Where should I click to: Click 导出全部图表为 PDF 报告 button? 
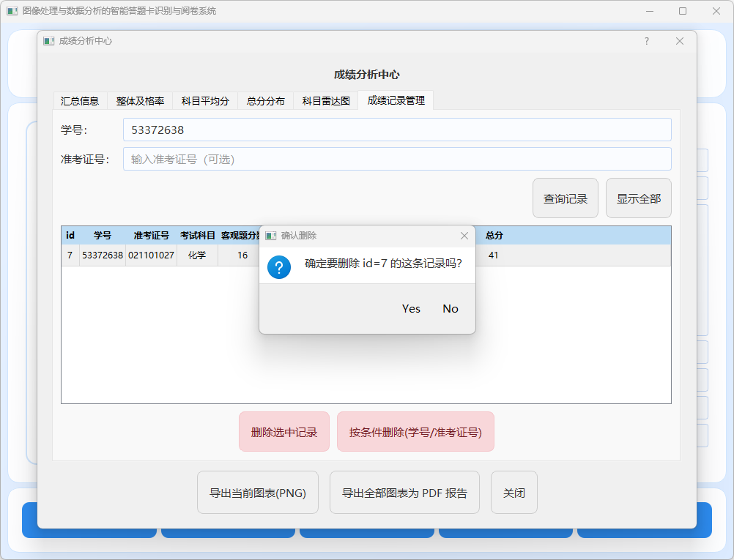tap(404, 493)
